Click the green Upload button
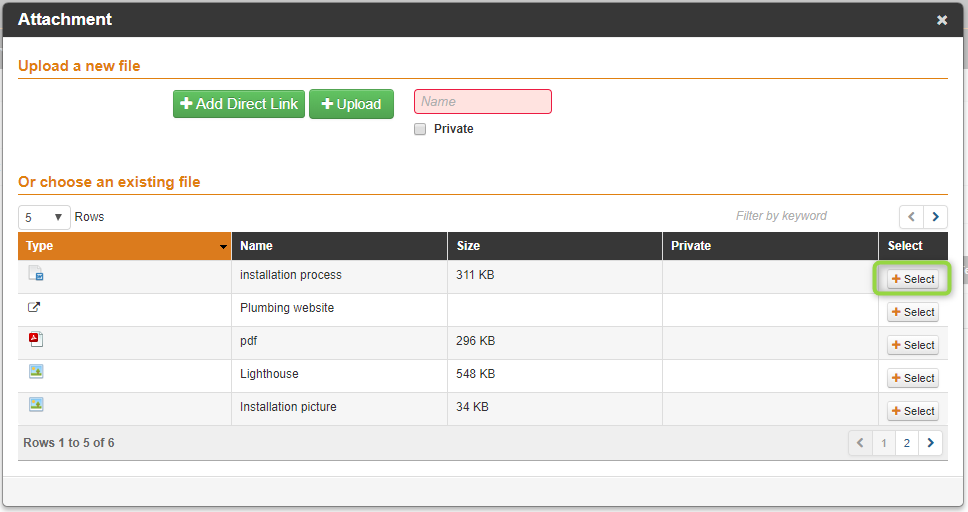This screenshot has height=512, width=968. click(x=351, y=104)
